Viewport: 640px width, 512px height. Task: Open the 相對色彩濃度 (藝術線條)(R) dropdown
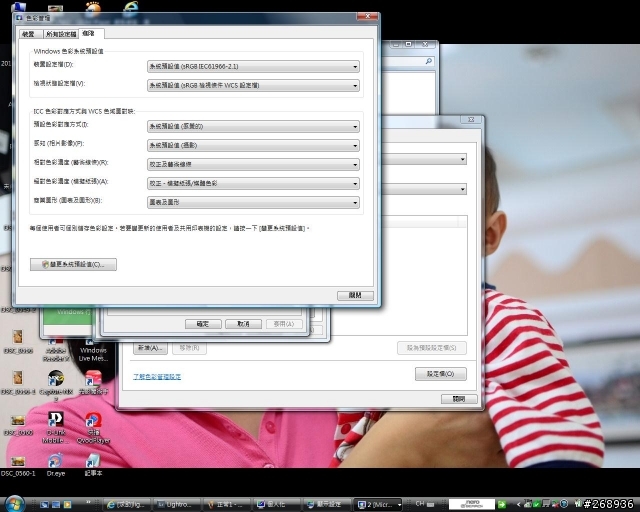253,164
